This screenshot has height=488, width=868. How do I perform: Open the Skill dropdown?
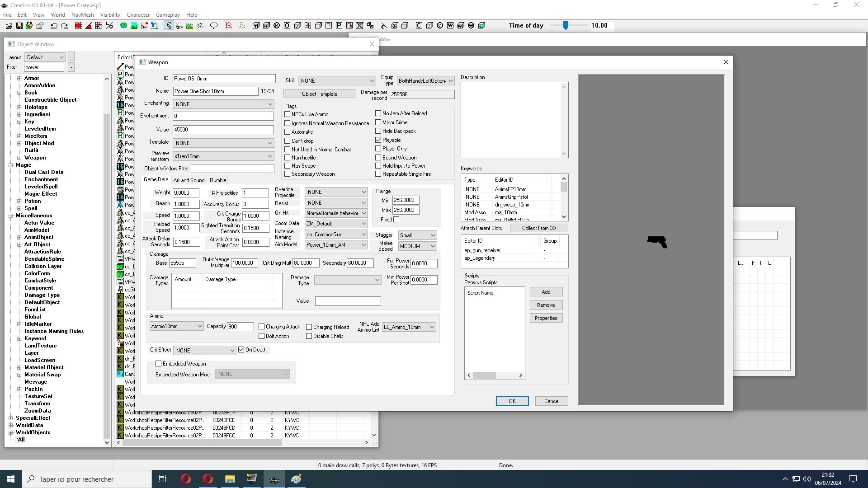coord(337,81)
